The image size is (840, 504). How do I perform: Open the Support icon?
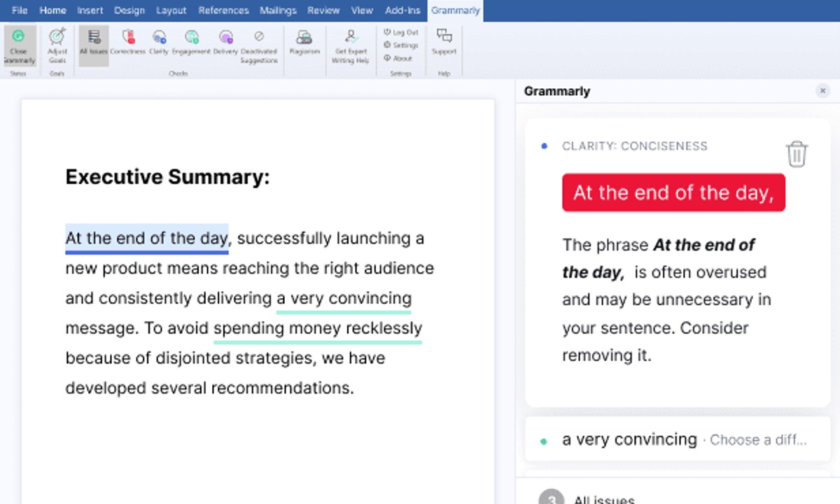[444, 42]
